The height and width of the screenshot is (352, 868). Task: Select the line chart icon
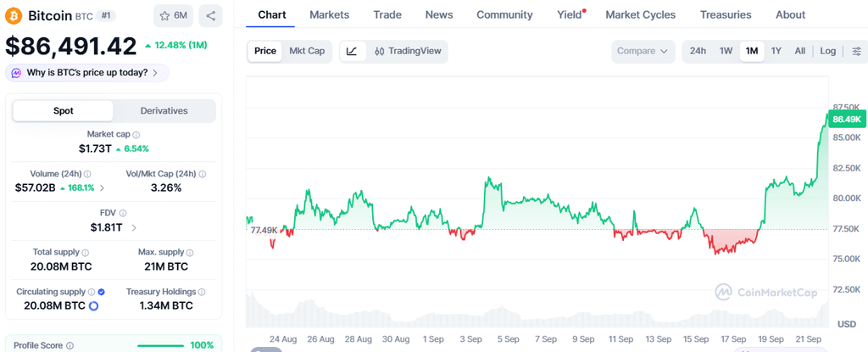(x=352, y=51)
